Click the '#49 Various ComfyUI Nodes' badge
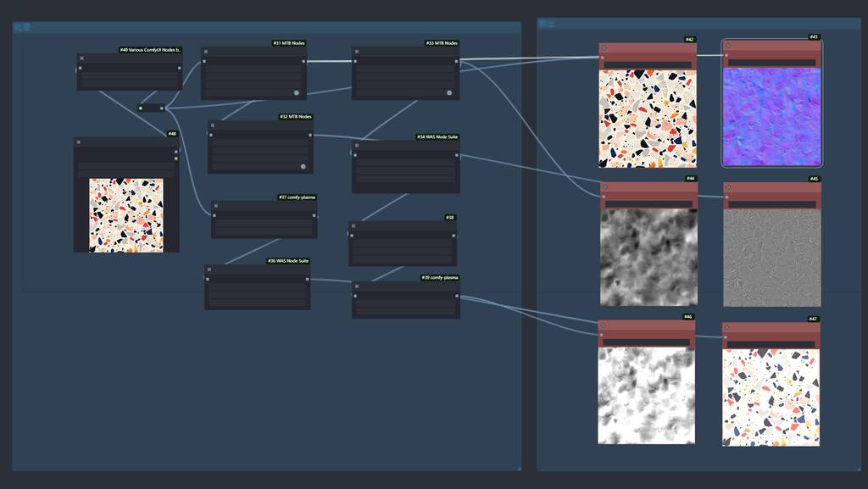The image size is (868, 489). coord(150,50)
